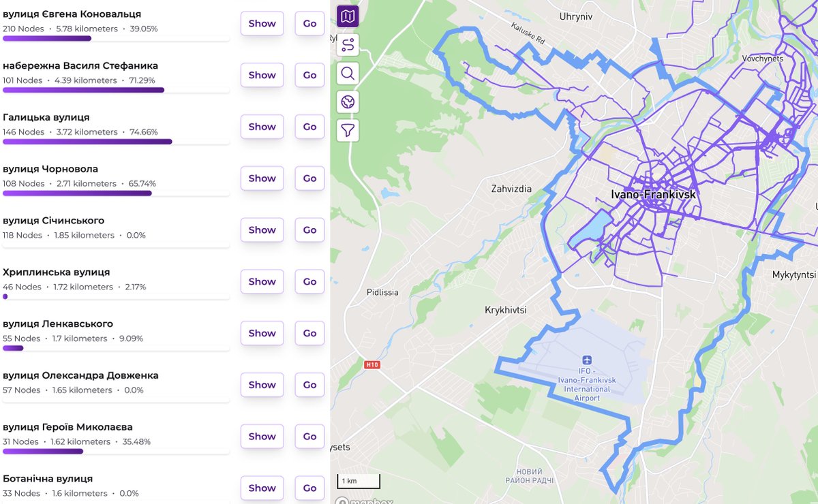Click the globe icon on map
The height and width of the screenshot is (504, 818).
coord(348,102)
